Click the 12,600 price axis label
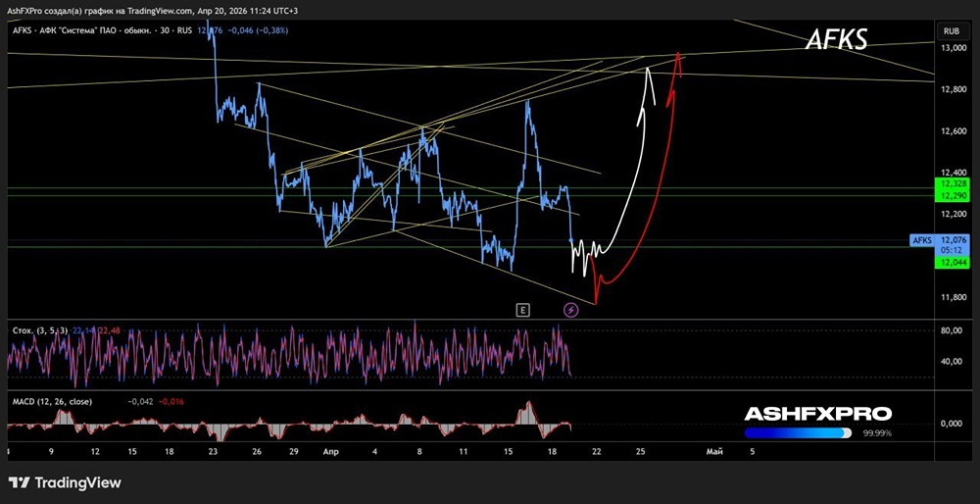Image resolution: width=980 pixels, height=504 pixels. tap(954, 131)
